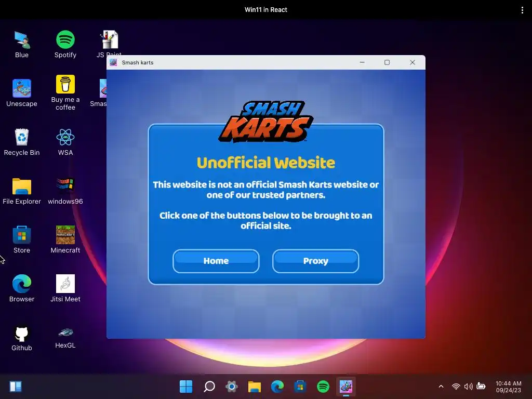
Task: Launch Jitsi Meet from desktop
Action: tap(65, 288)
